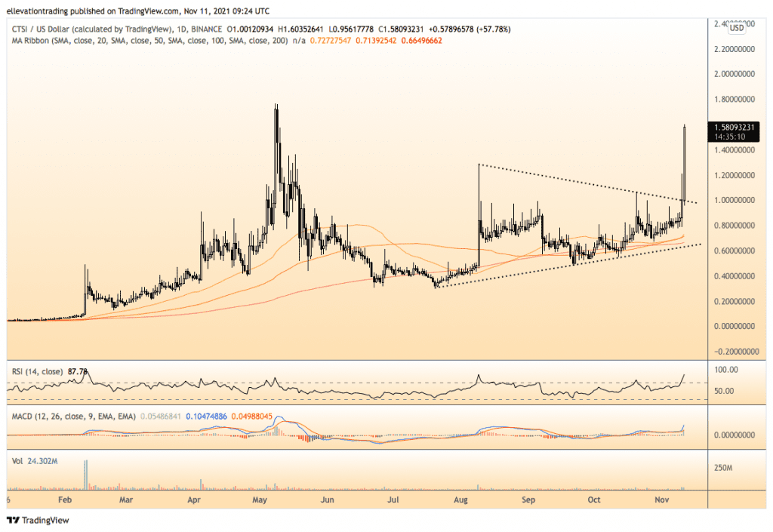Click the current price label 1.58093231

pyautogui.click(x=734, y=127)
